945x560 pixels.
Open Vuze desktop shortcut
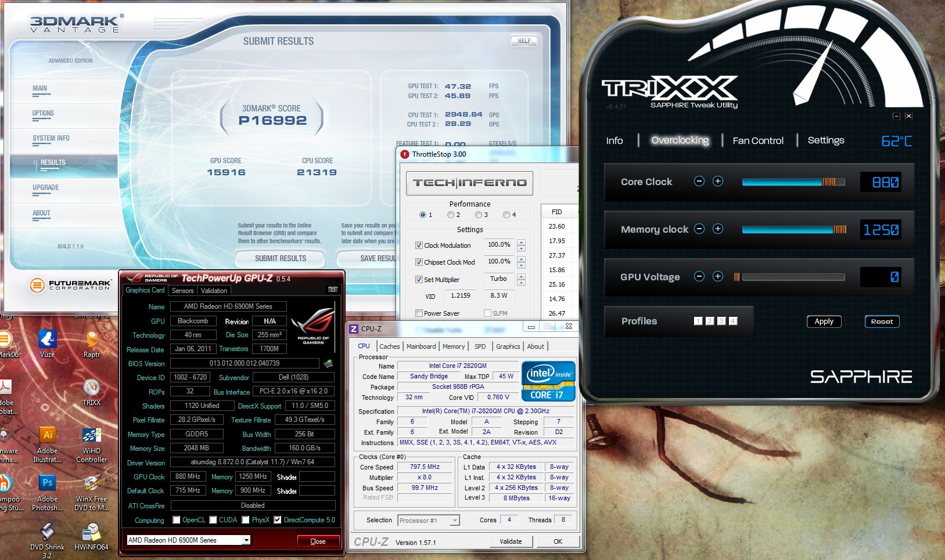(48, 344)
